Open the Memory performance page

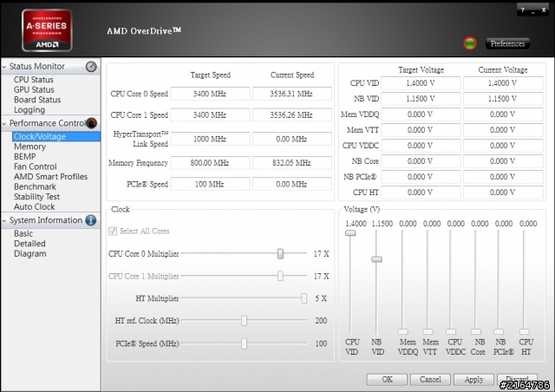pos(29,147)
